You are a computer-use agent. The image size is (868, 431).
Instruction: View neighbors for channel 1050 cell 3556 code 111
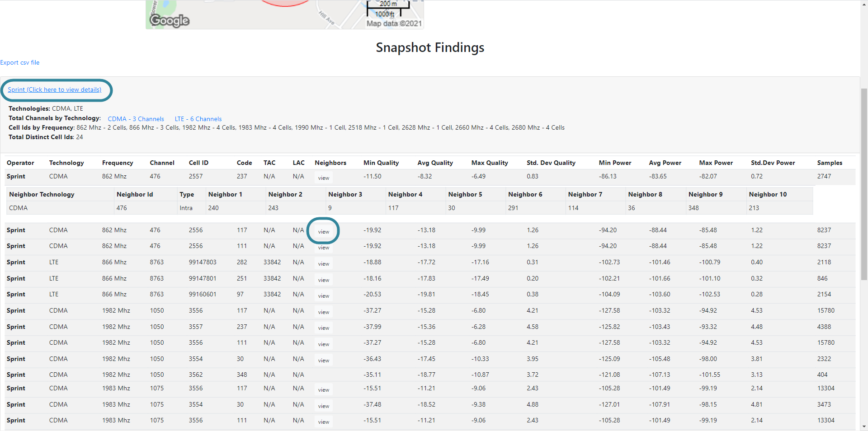pyautogui.click(x=323, y=344)
